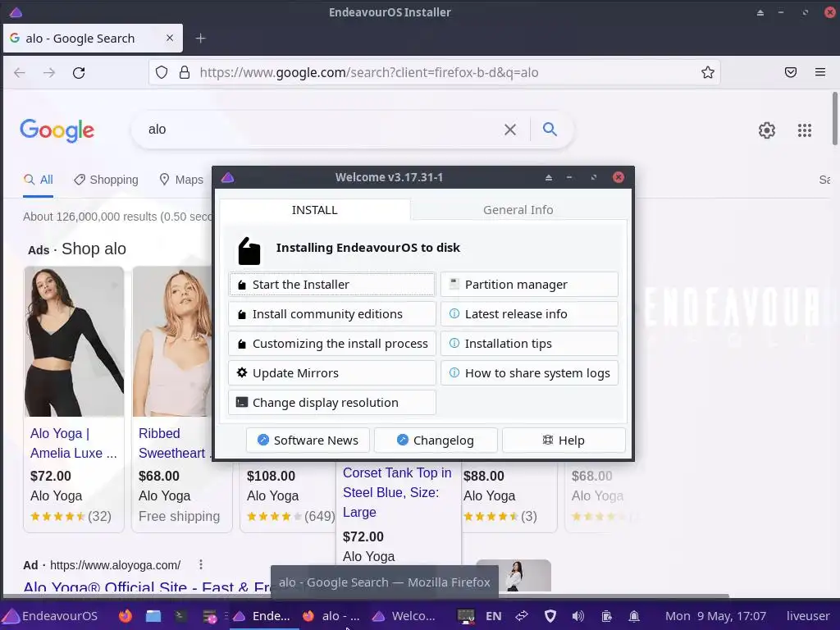Image resolution: width=840 pixels, height=630 pixels.
Task: Open Ribbed Sweetheart product link
Action: click(174, 443)
